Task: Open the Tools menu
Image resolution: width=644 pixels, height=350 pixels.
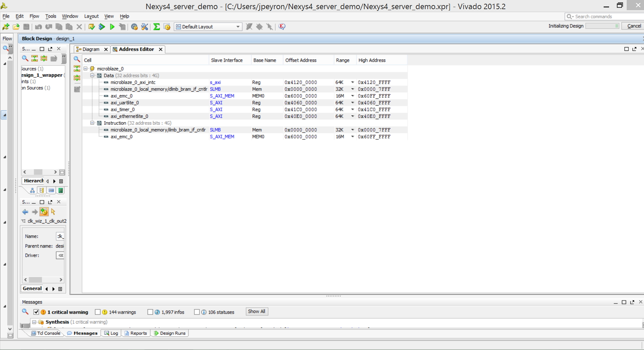Action: coord(51,16)
